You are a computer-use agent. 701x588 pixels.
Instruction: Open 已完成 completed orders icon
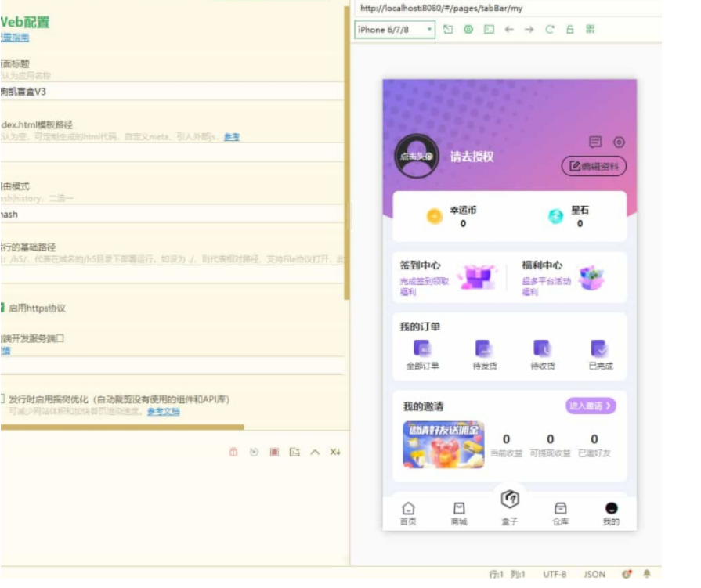pyautogui.click(x=599, y=348)
